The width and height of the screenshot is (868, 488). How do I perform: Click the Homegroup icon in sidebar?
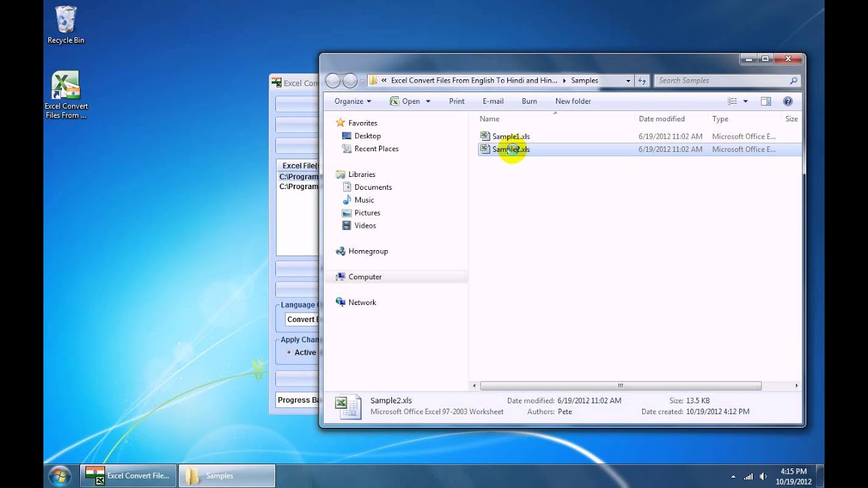340,251
